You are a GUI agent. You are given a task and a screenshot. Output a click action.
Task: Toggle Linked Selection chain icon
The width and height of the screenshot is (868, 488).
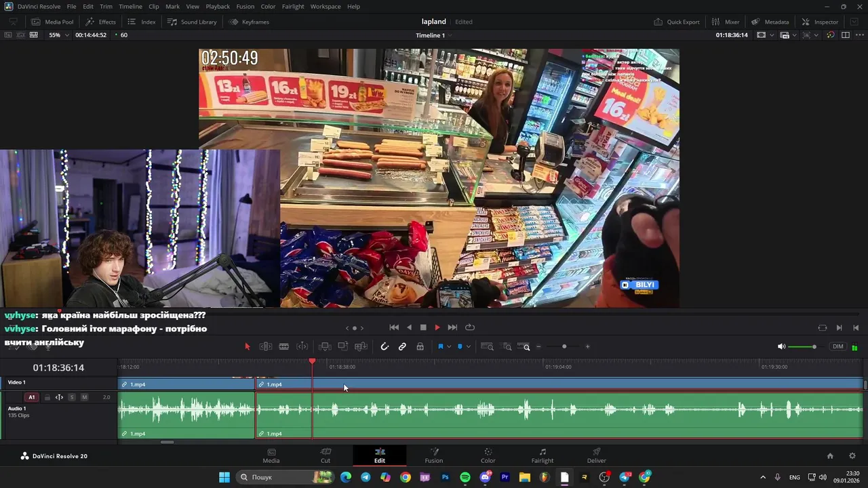pyautogui.click(x=402, y=346)
